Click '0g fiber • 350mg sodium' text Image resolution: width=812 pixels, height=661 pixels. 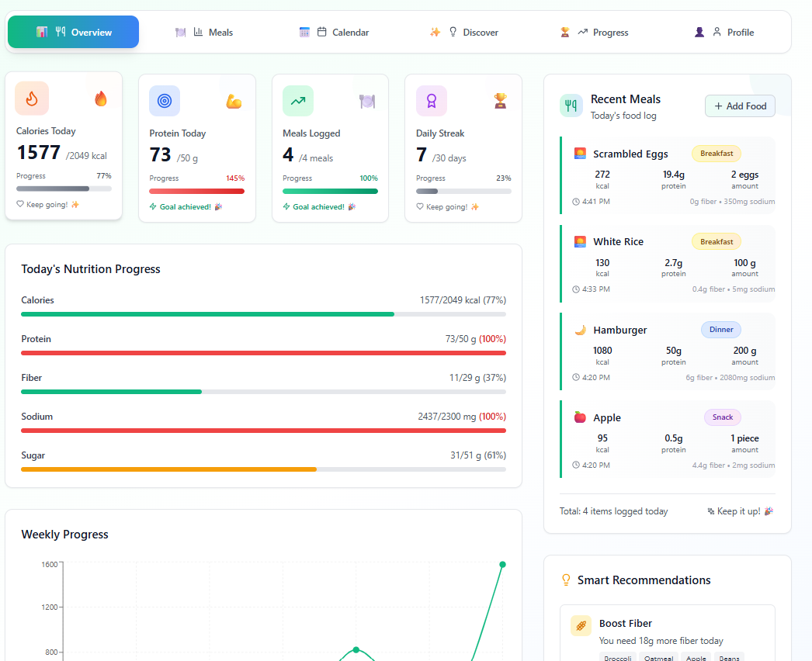pyautogui.click(x=732, y=202)
